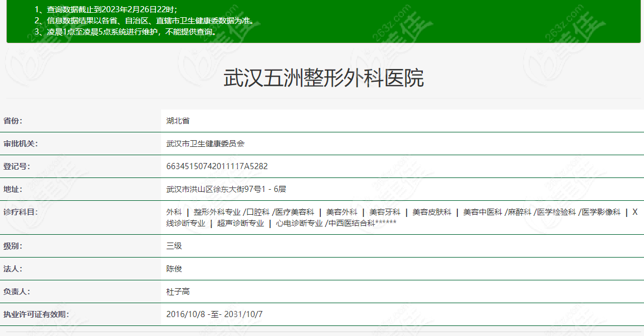This screenshot has height=336, width=644.
Task: Click the 诊疗科目 label
Action: 21,212
